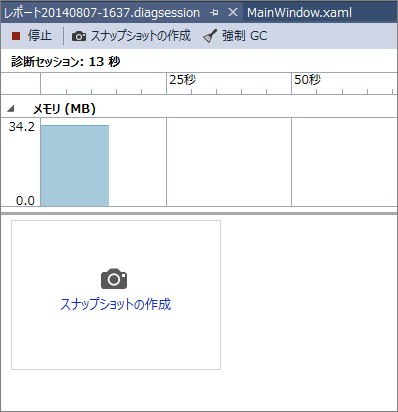Image resolution: width=398 pixels, height=412 pixels.
Task: Click the blue memory usage bar in the graph
Action: click(75, 166)
